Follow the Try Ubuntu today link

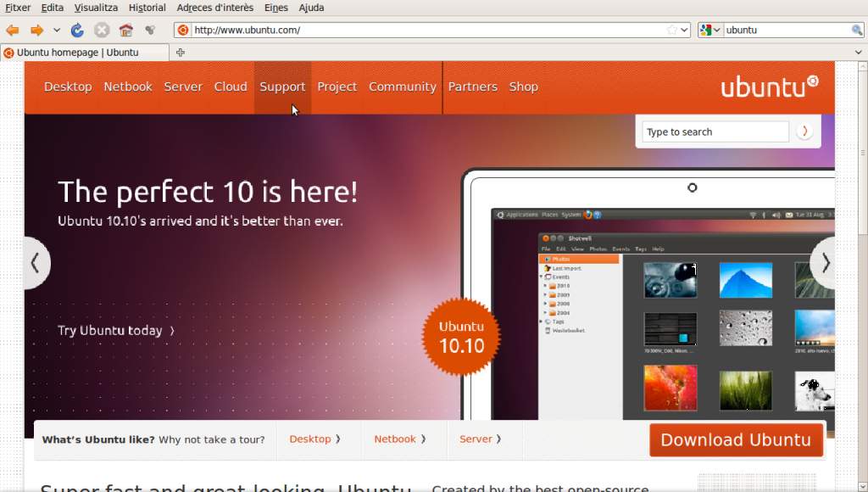(x=116, y=331)
